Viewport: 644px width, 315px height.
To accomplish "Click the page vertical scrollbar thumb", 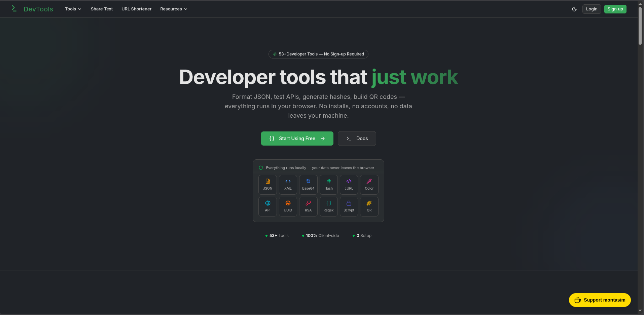I will pos(640,26).
